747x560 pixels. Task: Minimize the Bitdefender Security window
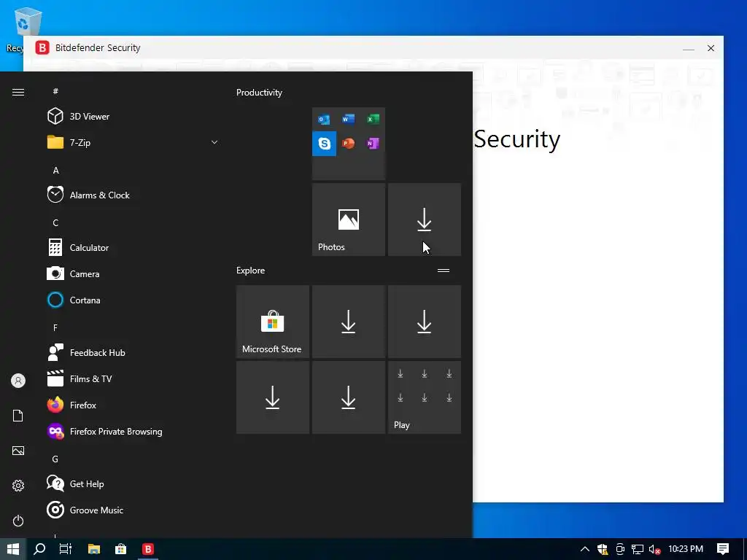point(689,48)
